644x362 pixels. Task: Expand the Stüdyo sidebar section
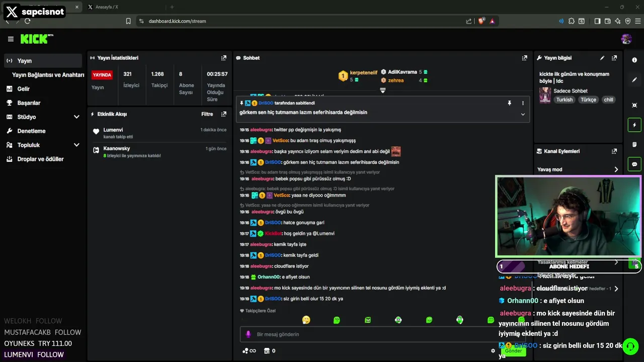(43, 117)
